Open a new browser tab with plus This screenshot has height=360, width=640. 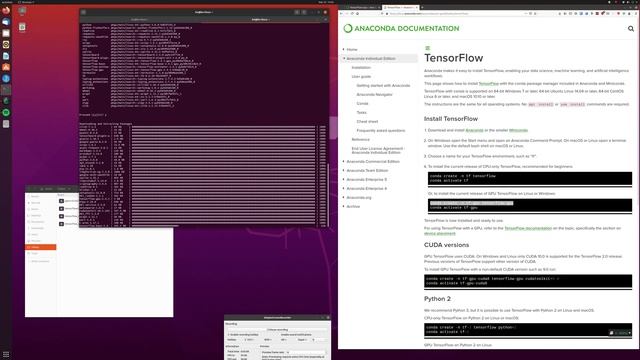[x=422, y=7]
